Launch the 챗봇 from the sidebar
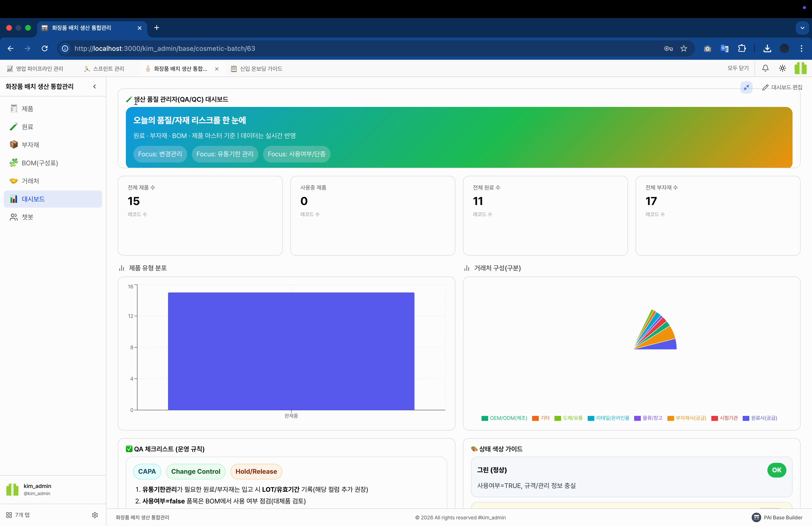812x526 pixels. 27,217
